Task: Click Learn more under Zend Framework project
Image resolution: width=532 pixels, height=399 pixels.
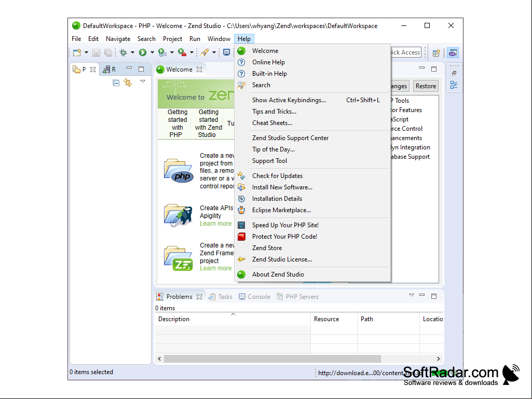Action: (x=215, y=268)
